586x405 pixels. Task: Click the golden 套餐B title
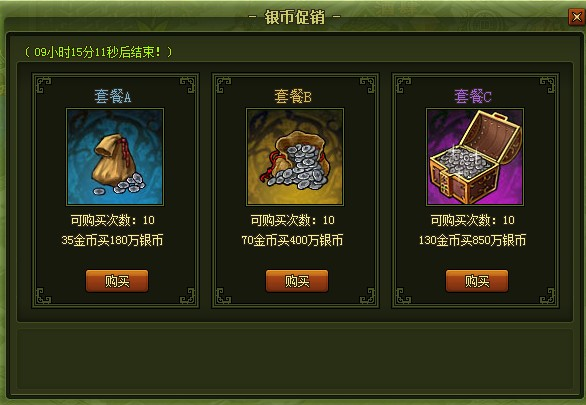tap(293, 96)
